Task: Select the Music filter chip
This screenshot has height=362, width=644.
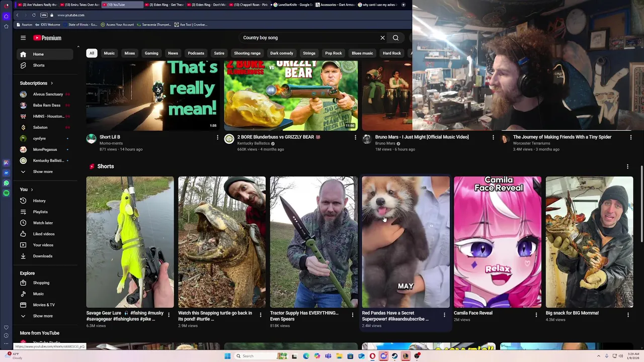Action: 109,53
